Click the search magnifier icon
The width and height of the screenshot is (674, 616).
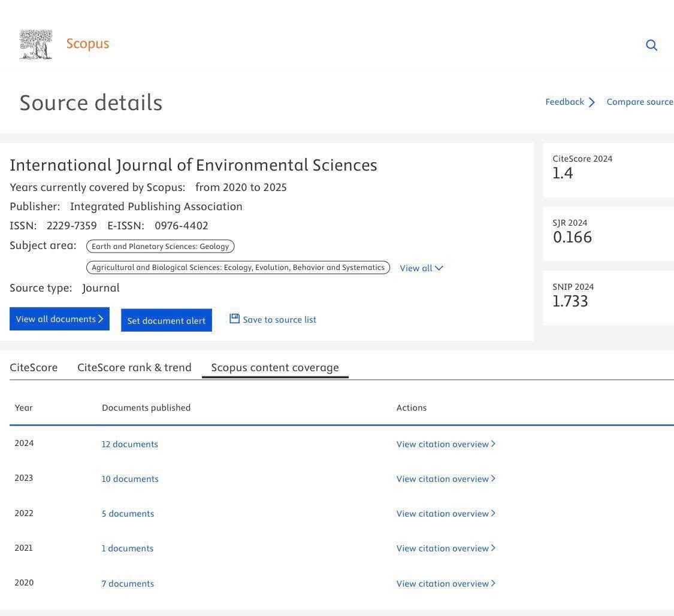pyautogui.click(x=651, y=45)
